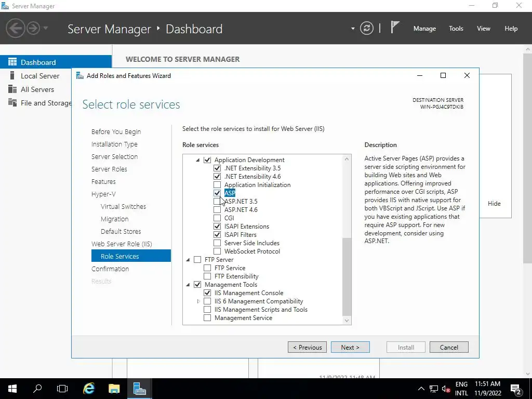
Task: Go to the Virtual Switches step
Action: [123, 207]
